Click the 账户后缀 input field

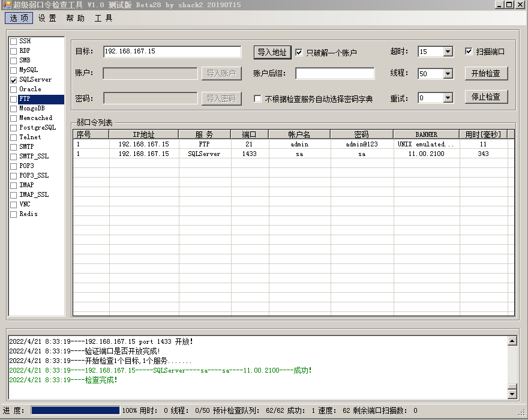click(335, 73)
